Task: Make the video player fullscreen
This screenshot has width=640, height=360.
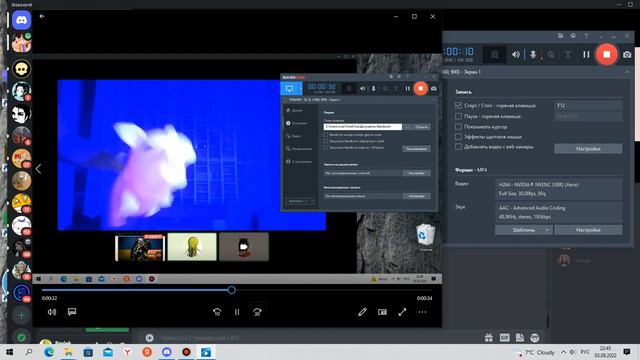Action: point(402,312)
